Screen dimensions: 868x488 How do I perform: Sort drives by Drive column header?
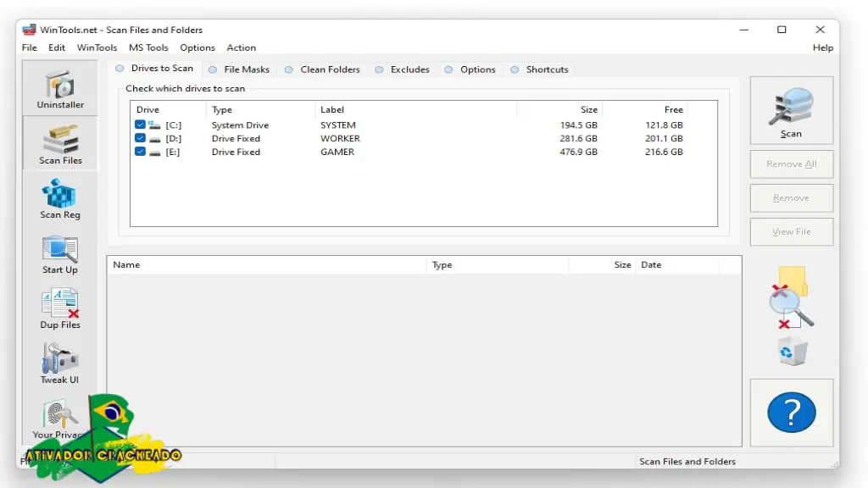169,109
